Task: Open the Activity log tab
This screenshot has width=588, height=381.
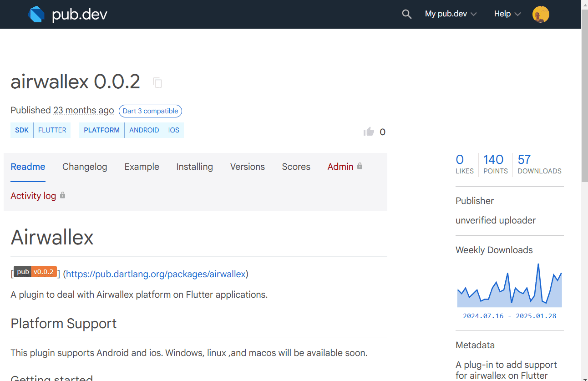Action: [x=38, y=196]
